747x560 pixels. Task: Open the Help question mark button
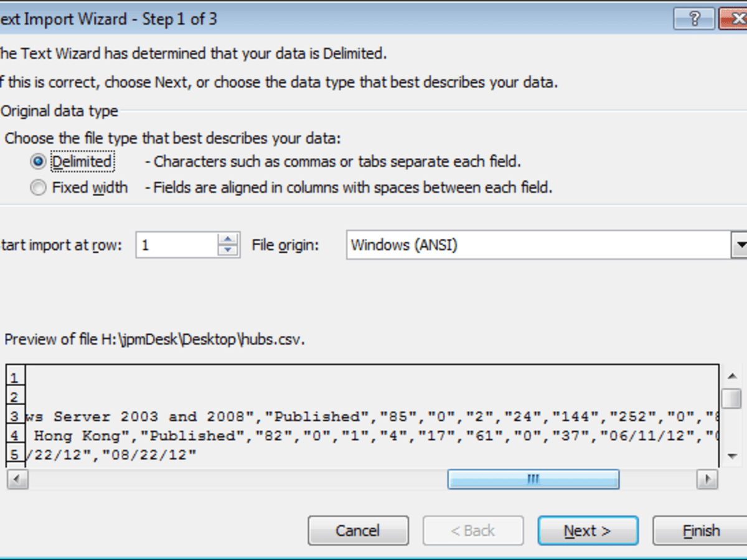pos(694,19)
